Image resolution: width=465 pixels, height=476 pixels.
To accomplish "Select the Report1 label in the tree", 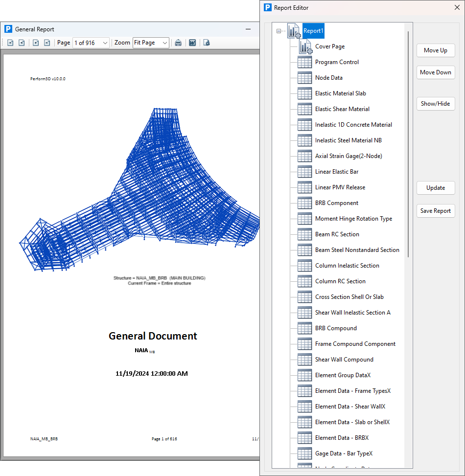I will (313, 31).
